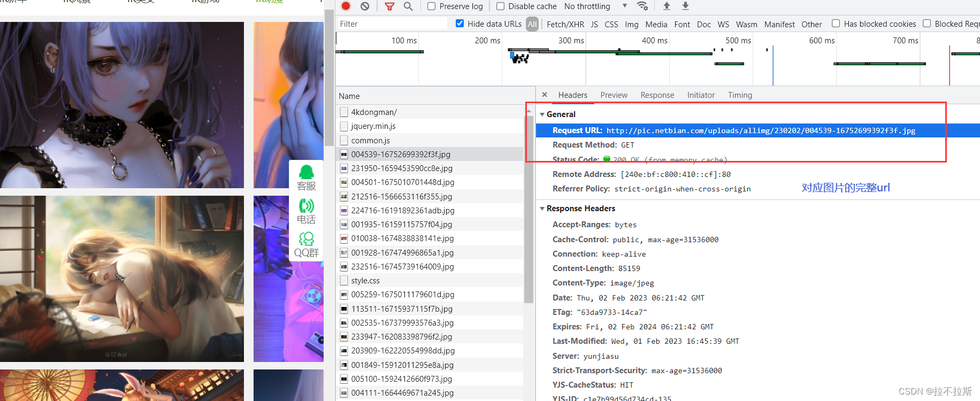Uncheck Hide data URLs checkbox
The height and width of the screenshot is (401, 980).
[x=460, y=24]
